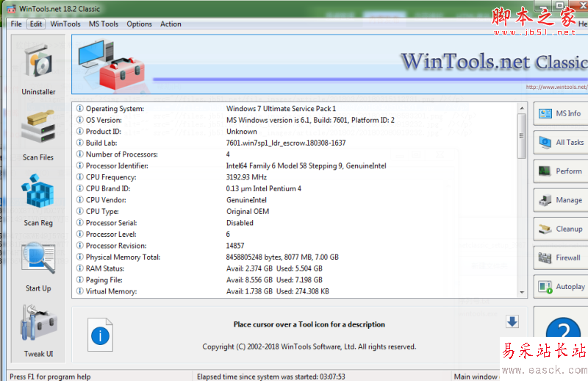
Task: Open the MS Tools menu
Action: point(104,24)
